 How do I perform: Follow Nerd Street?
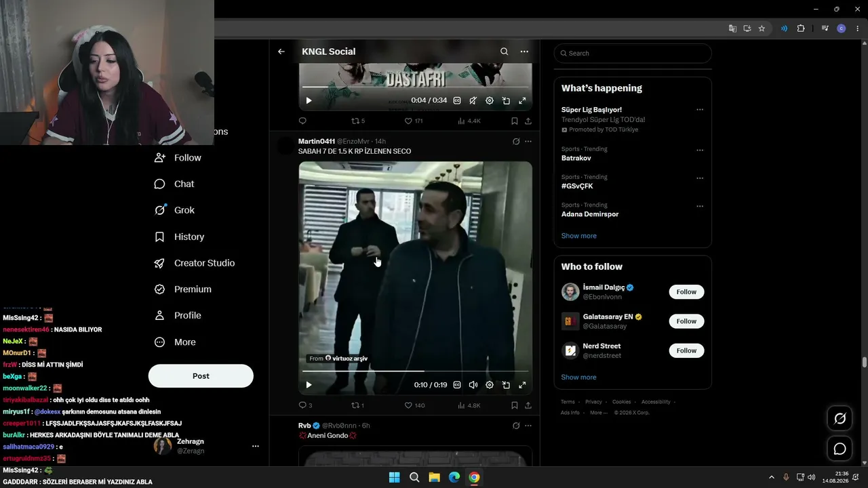[686, 350]
